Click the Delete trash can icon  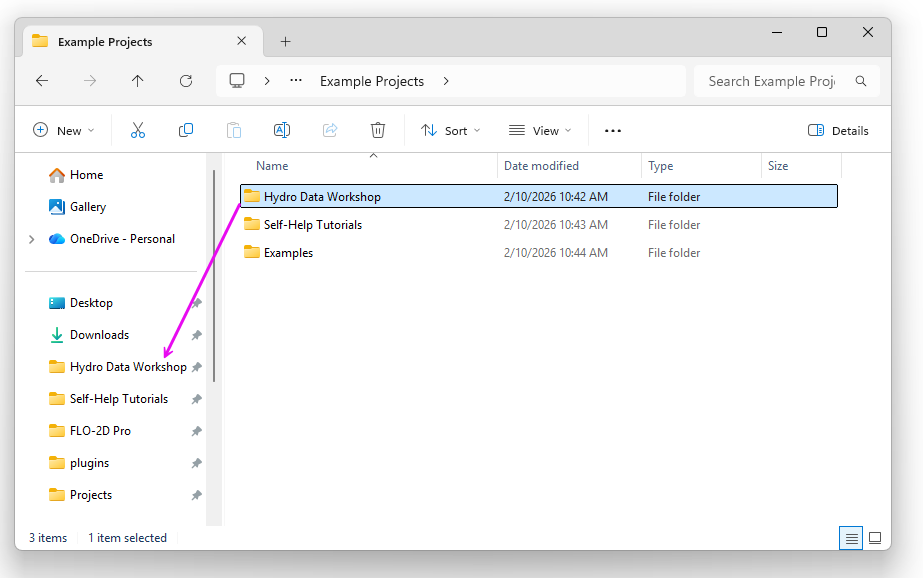point(378,130)
